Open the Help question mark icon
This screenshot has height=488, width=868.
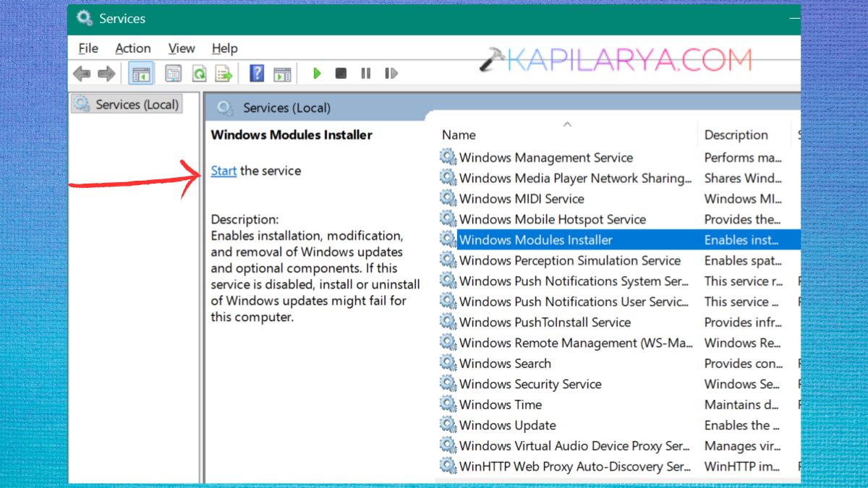click(257, 73)
